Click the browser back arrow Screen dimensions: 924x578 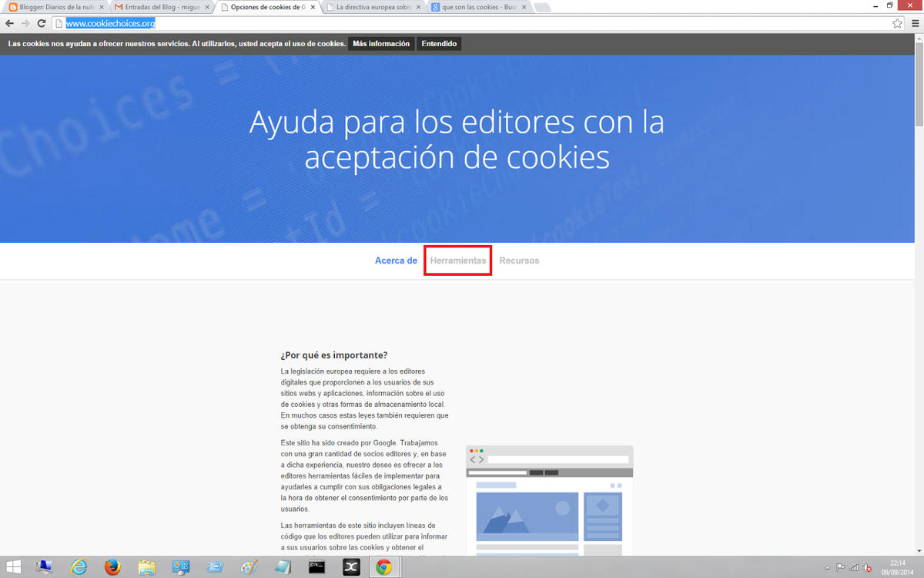10,23
